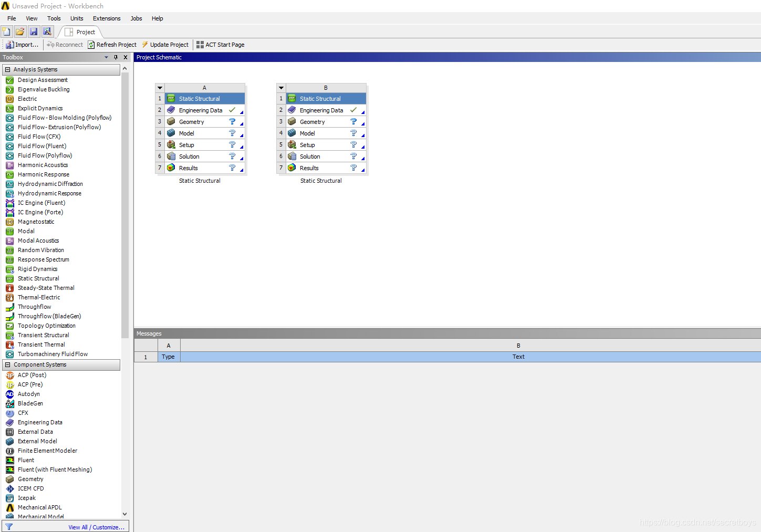This screenshot has height=532, width=761.
Task: Open the Extensions menu
Action: (x=107, y=18)
